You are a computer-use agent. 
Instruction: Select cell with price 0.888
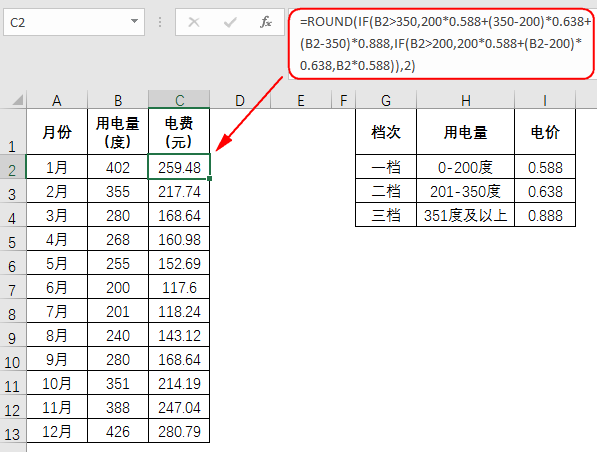(x=545, y=215)
